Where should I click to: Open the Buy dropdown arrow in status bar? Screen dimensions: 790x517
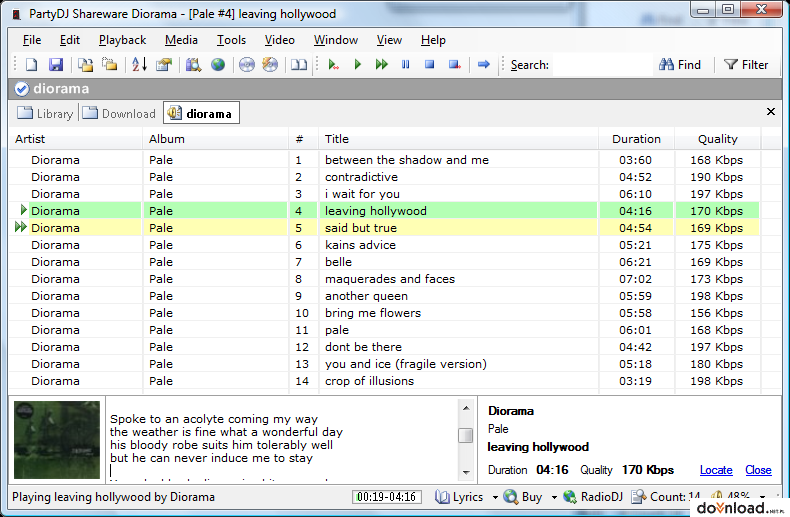tap(554, 497)
